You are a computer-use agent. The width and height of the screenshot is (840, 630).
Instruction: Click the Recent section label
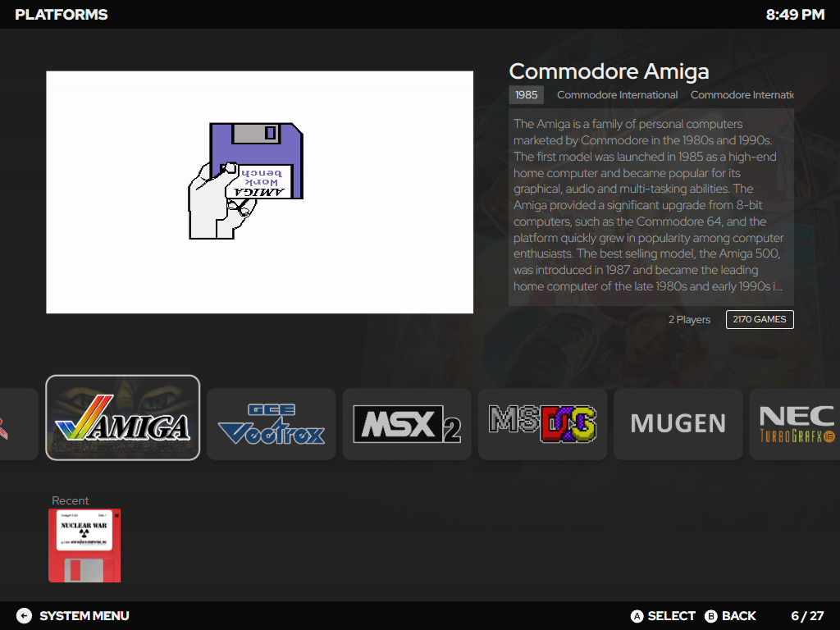(71, 500)
